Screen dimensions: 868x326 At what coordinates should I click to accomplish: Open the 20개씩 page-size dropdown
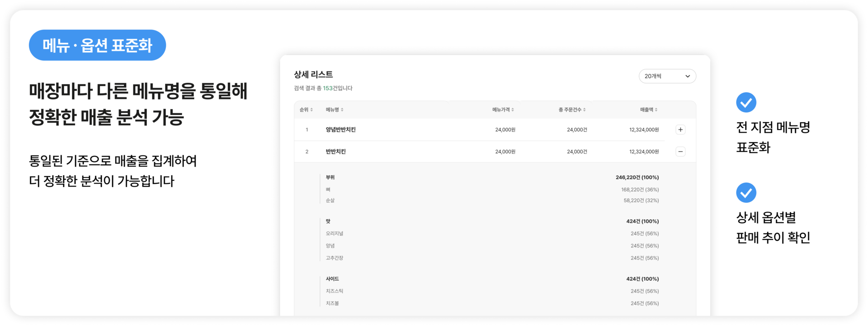667,76
